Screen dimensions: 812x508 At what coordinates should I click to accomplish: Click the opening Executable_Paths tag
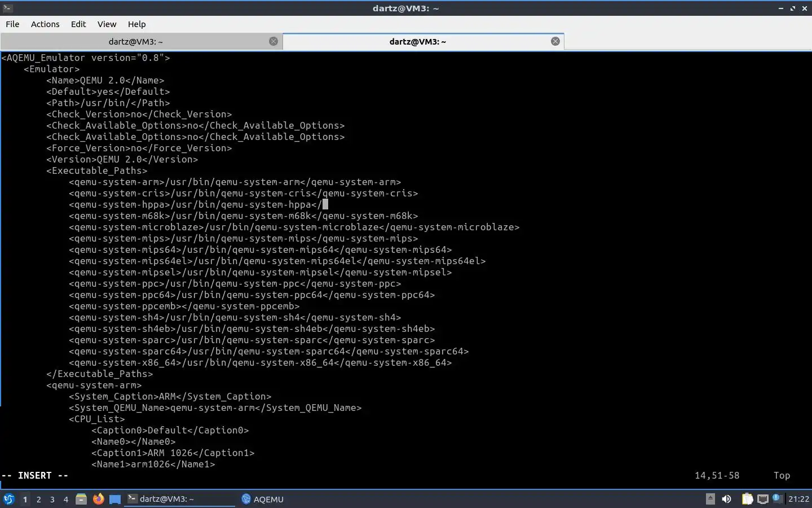[97, 170]
